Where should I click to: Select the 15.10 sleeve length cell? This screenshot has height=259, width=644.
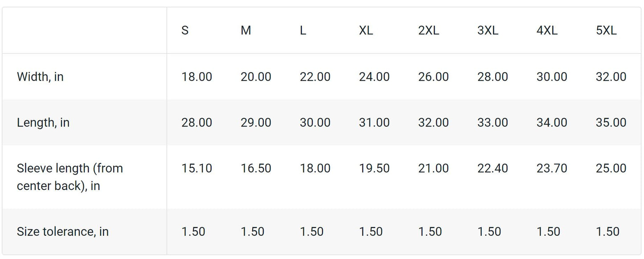coord(197,168)
